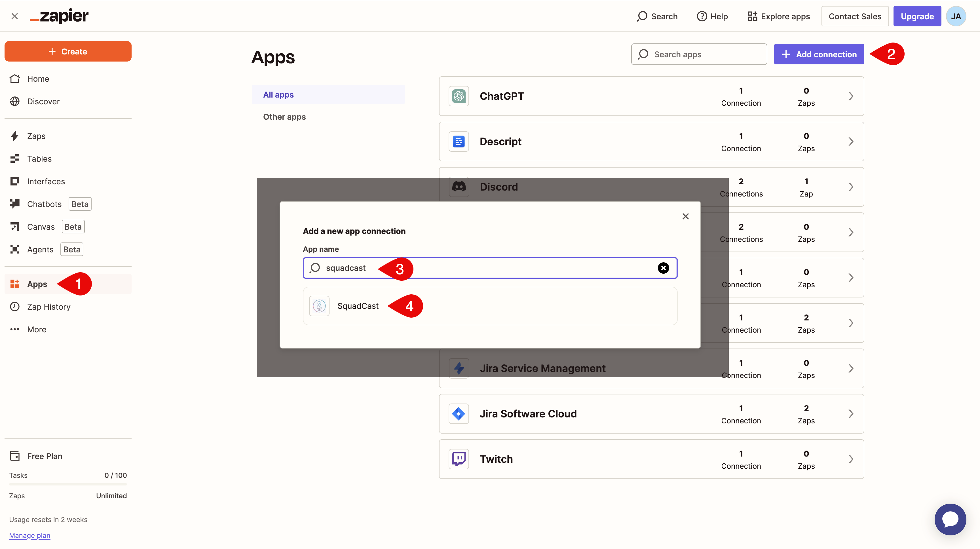
Task: Open the Manage plan link
Action: pyautogui.click(x=30, y=535)
